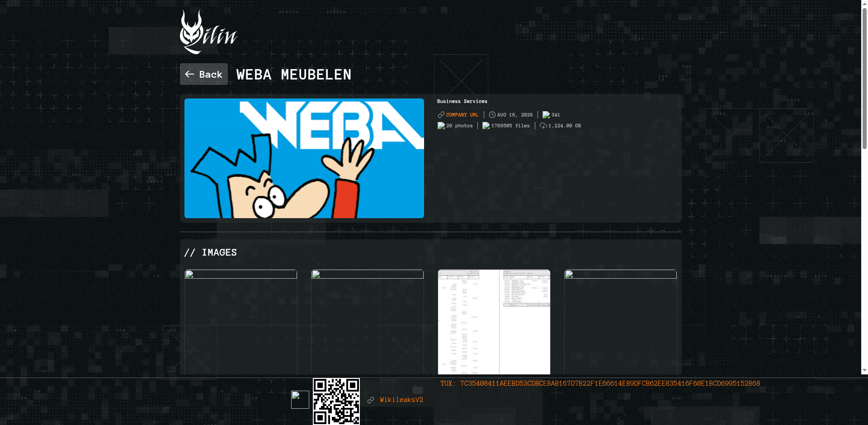The height and width of the screenshot is (425, 868).
Task: Open the WEBA logo banner image
Action: coord(304,158)
